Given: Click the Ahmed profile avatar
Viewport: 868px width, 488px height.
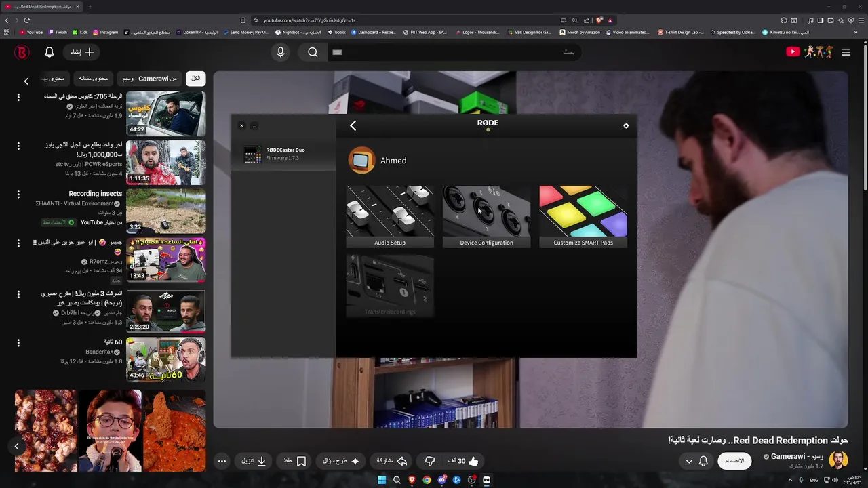Looking at the screenshot, I should pos(361,161).
